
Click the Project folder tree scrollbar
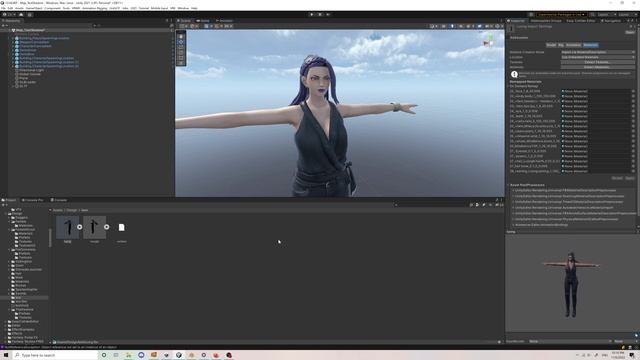pos(50,238)
